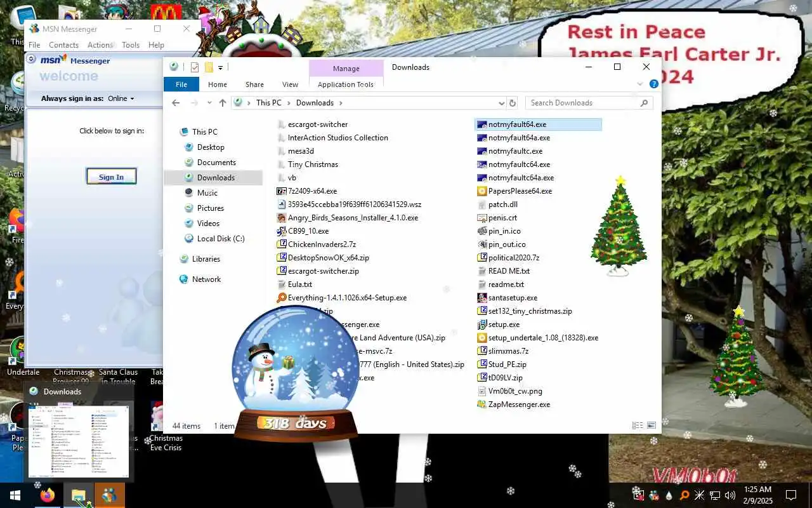Open Help menu in MSN Messenger

pyautogui.click(x=156, y=45)
